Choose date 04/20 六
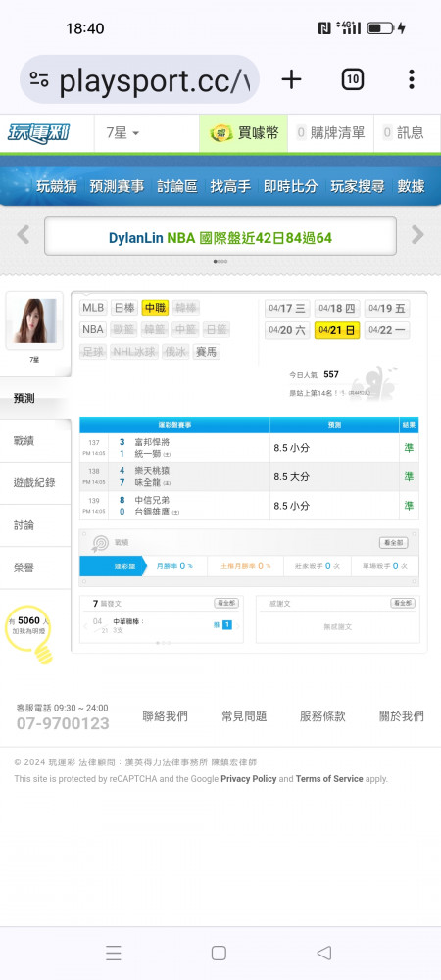 [x=287, y=330]
